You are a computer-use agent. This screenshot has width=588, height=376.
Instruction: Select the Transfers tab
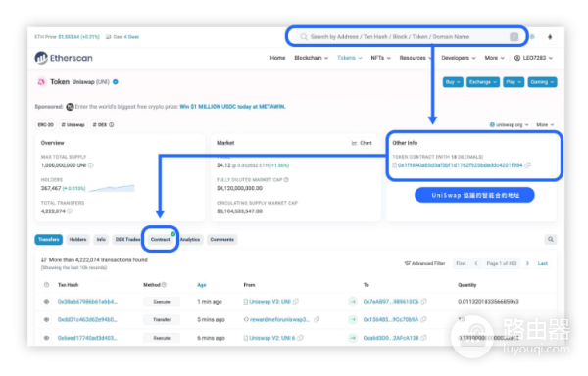[x=49, y=239]
